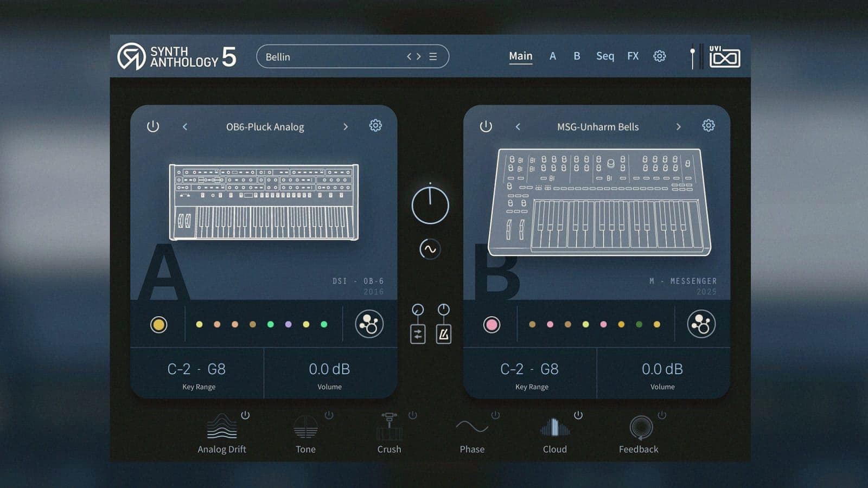Screen dimensions: 868x488
Task: Click the UVI logo icon
Action: coord(725,56)
